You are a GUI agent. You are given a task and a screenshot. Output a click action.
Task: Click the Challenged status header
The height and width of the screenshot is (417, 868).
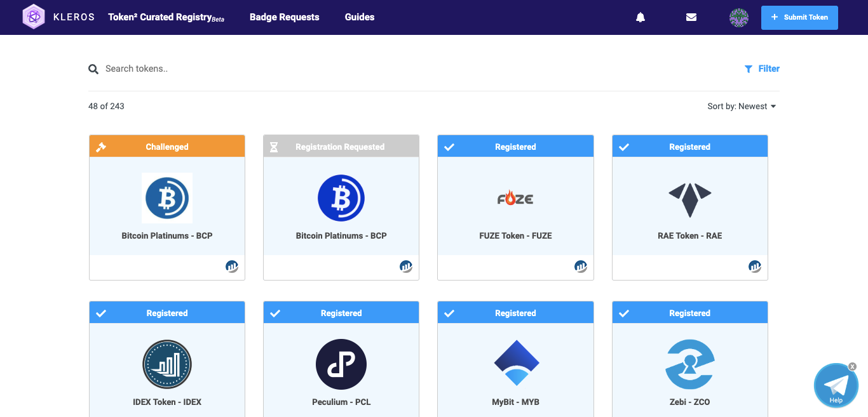tap(167, 147)
